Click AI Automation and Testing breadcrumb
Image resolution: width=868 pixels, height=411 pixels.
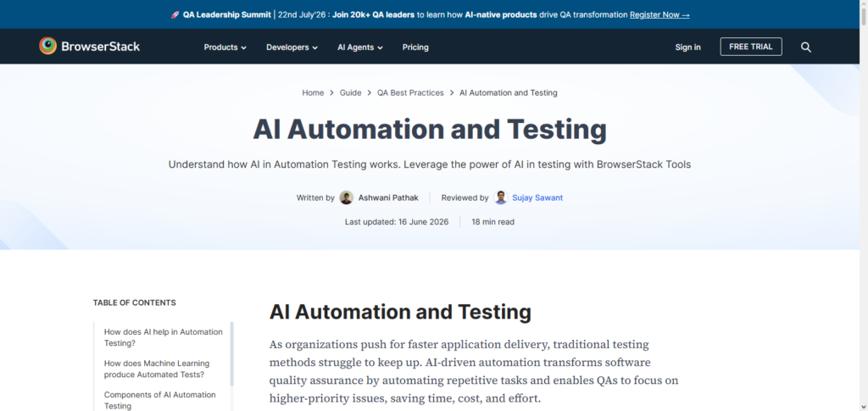tap(509, 93)
